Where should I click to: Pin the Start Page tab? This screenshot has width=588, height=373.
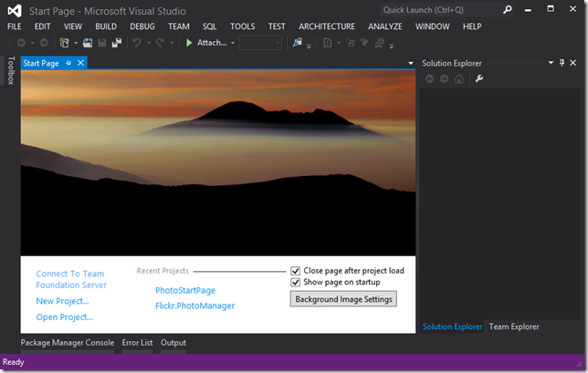[x=68, y=63]
